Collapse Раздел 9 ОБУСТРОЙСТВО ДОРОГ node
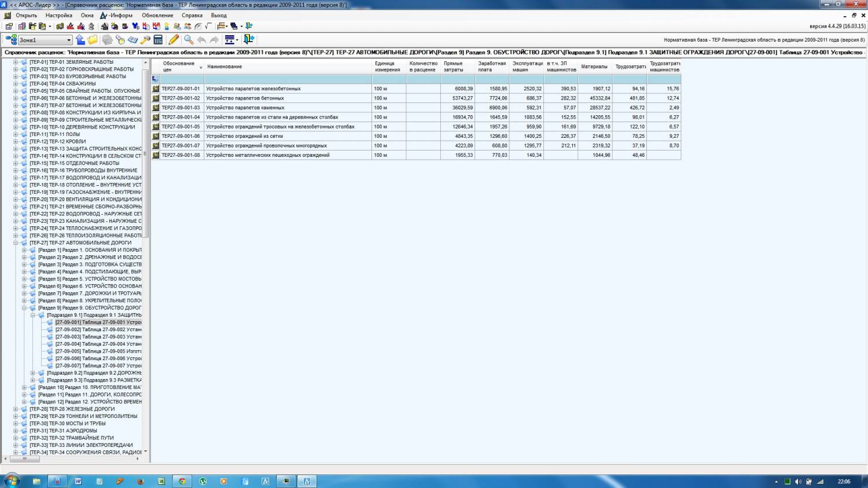868x488 pixels. 24,308
